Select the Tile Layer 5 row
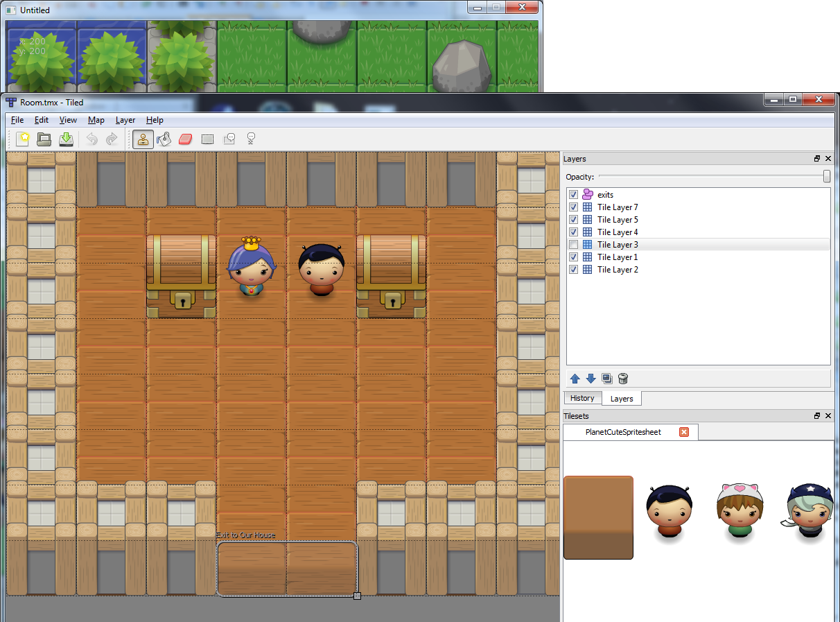Viewport: 840px width, 622px height. coord(699,220)
